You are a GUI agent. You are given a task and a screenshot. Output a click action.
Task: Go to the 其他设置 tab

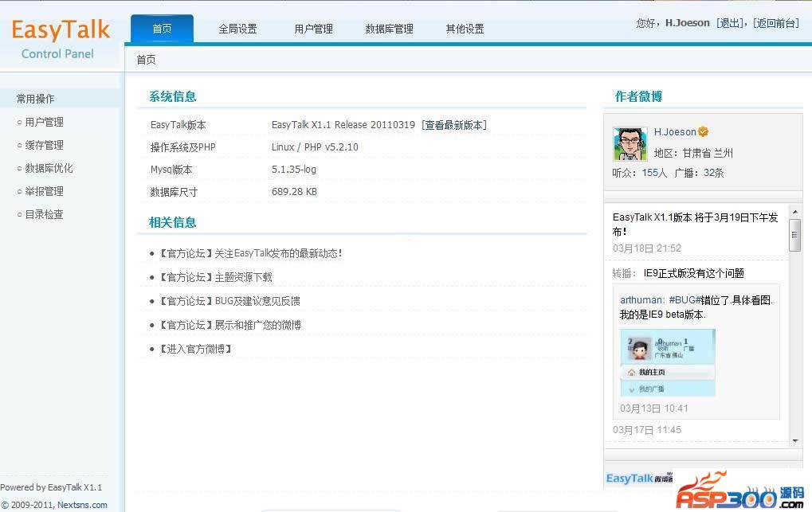(465, 29)
